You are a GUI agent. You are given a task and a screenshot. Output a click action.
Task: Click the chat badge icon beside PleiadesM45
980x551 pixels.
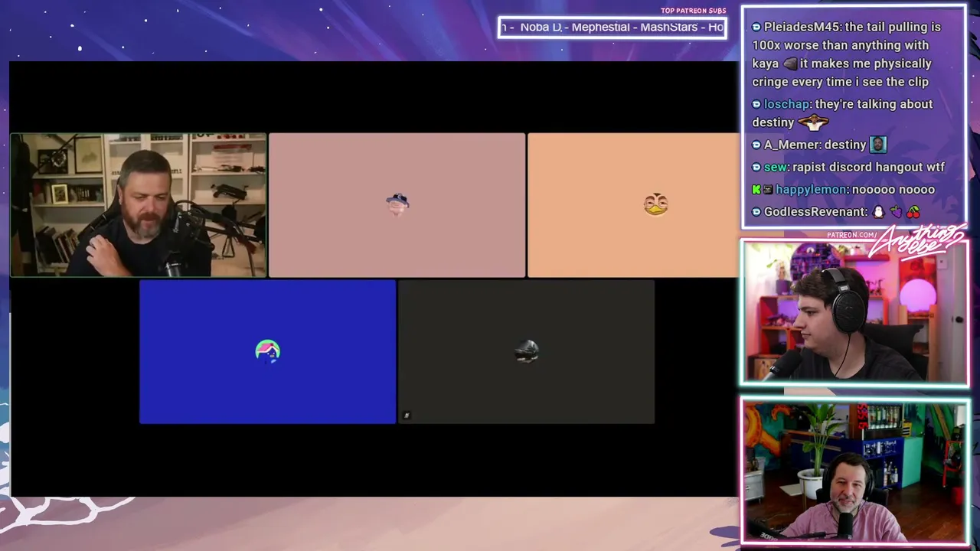tap(756, 27)
